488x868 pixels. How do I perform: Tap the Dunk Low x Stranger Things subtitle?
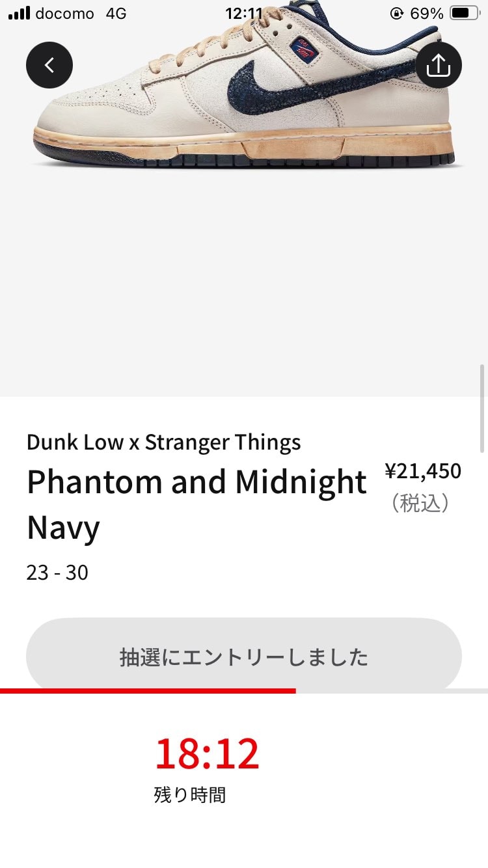(x=163, y=442)
